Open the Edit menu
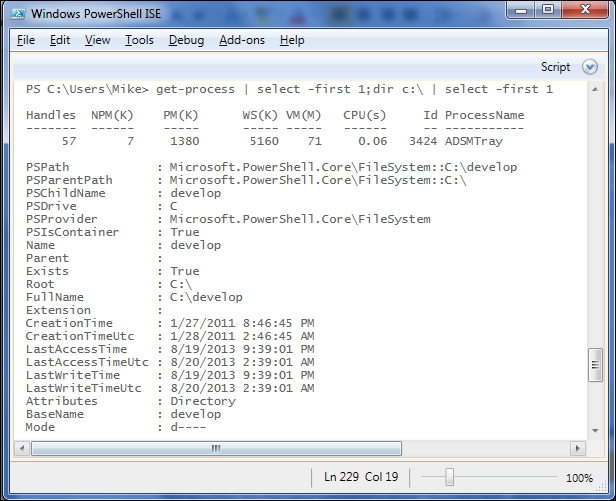The width and height of the screenshot is (616, 501). pos(60,40)
